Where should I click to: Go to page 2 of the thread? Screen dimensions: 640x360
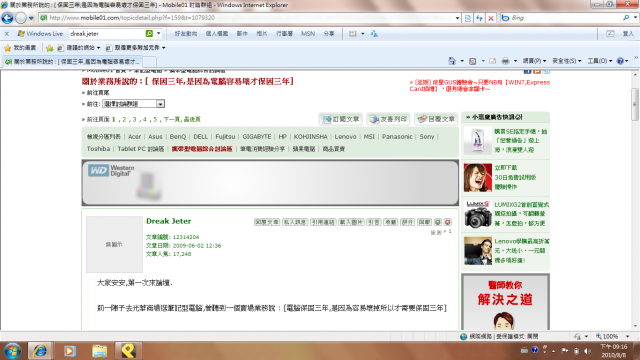(x=124, y=120)
